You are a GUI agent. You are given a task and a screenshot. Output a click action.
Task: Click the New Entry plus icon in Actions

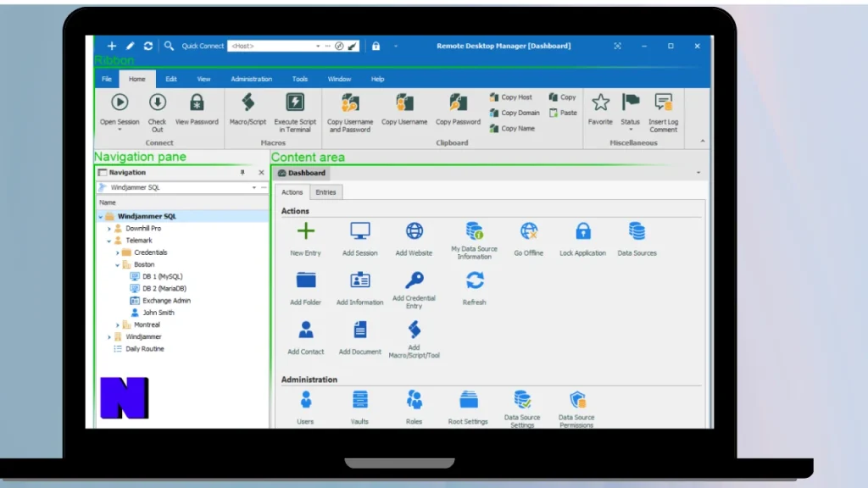pyautogui.click(x=305, y=231)
